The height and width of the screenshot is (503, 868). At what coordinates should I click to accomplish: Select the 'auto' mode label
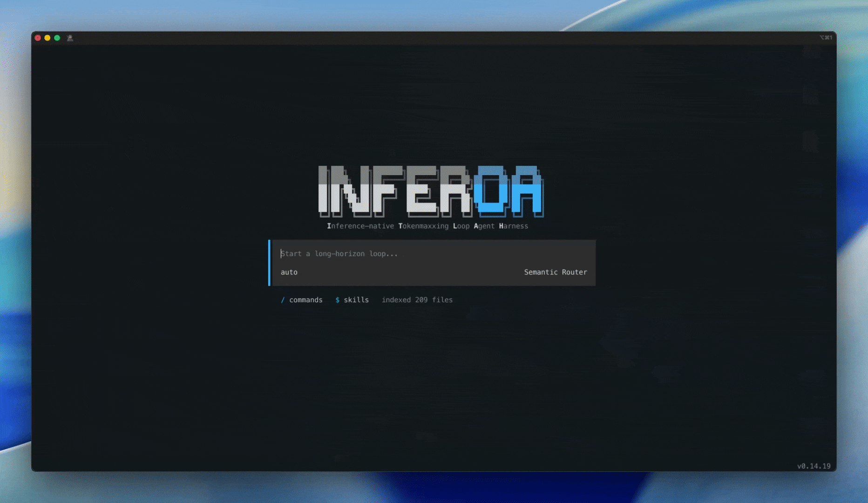pos(289,272)
